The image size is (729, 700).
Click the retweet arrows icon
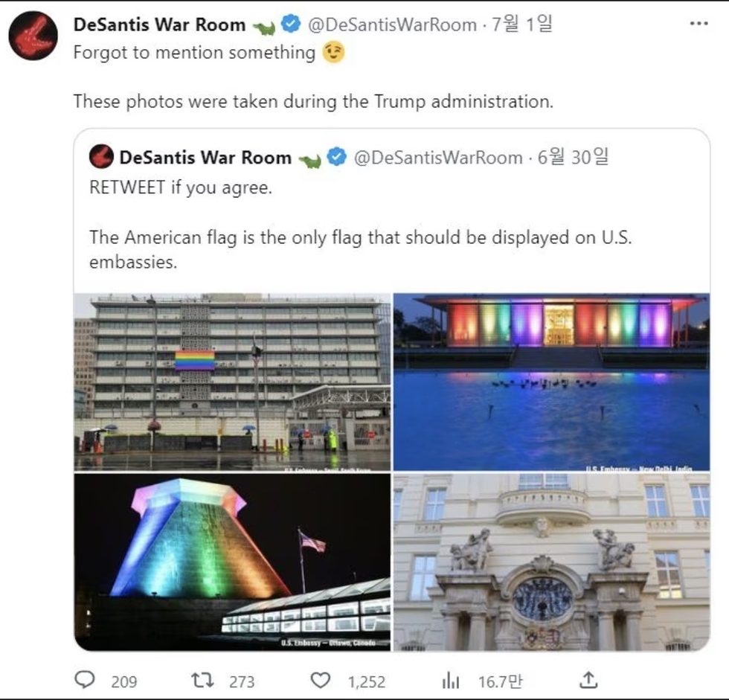pos(202,681)
